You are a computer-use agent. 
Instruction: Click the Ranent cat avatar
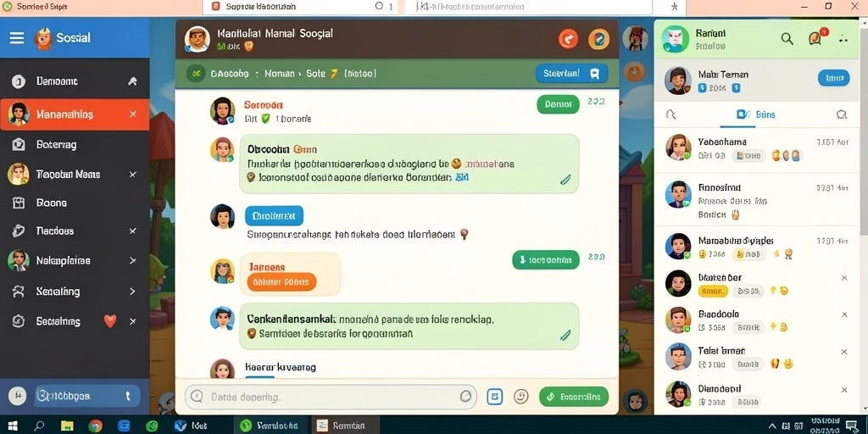coord(676,39)
